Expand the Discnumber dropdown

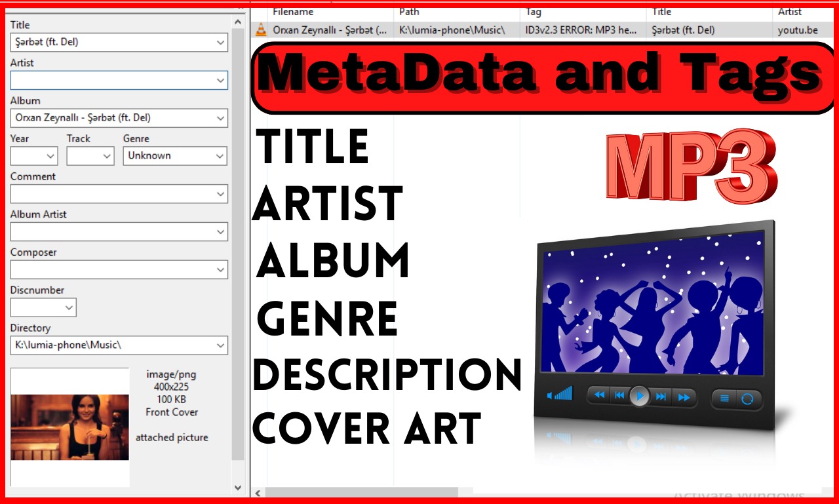pyautogui.click(x=69, y=307)
